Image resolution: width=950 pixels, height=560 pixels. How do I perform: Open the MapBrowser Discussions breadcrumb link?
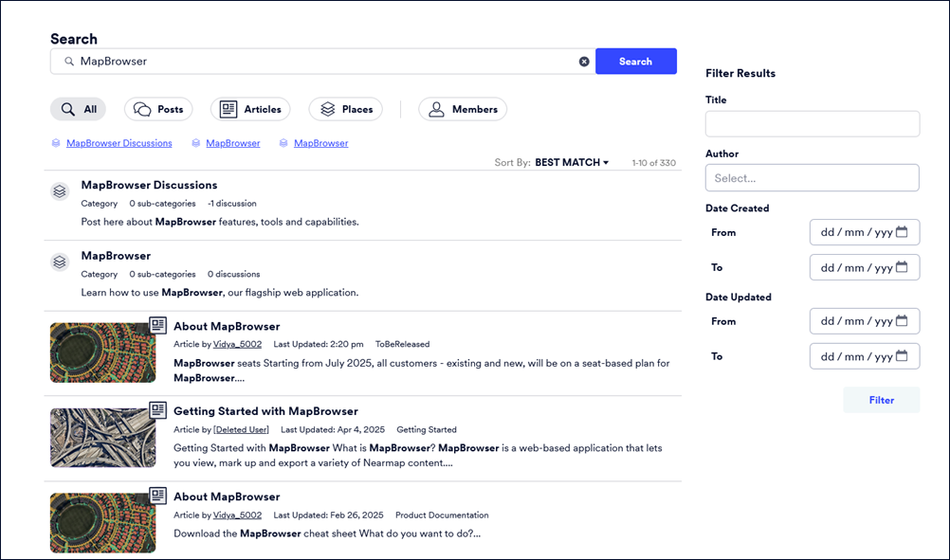pyautogui.click(x=119, y=143)
